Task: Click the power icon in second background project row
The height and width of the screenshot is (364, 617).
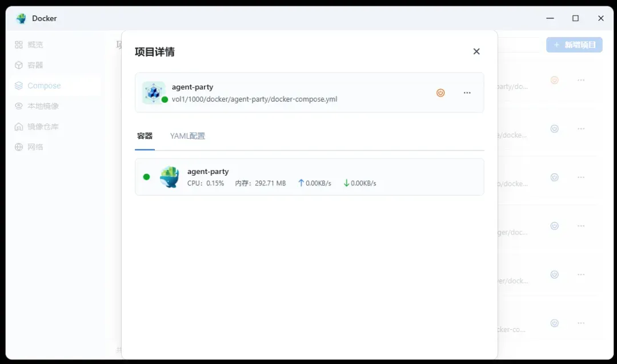Action: pyautogui.click(x=554, y=128)
